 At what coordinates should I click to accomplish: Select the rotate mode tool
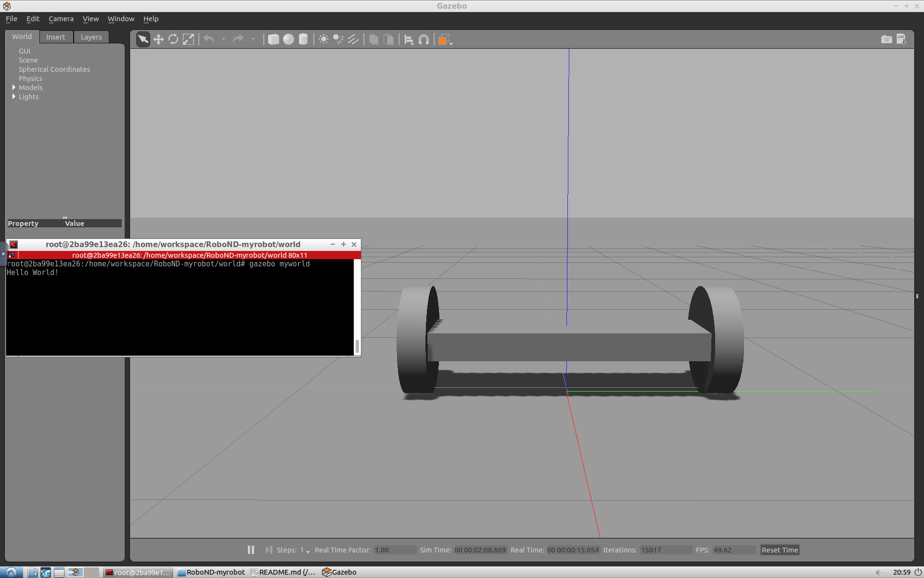[x=173, y=39]
